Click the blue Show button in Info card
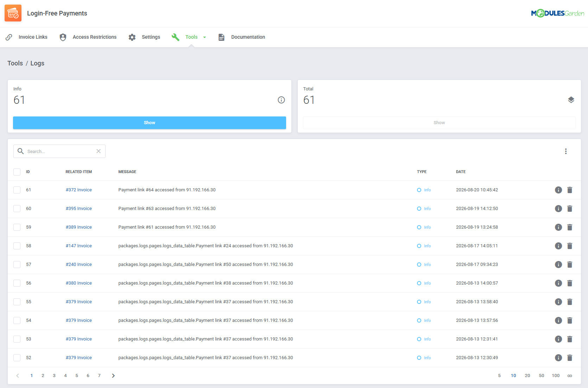 [x=150, y=123]
